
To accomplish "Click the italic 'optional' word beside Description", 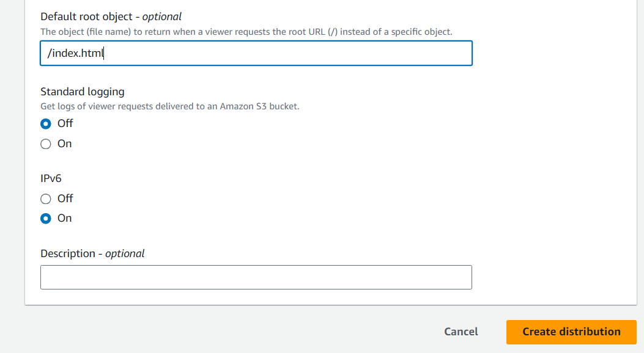I will point(125,253).
